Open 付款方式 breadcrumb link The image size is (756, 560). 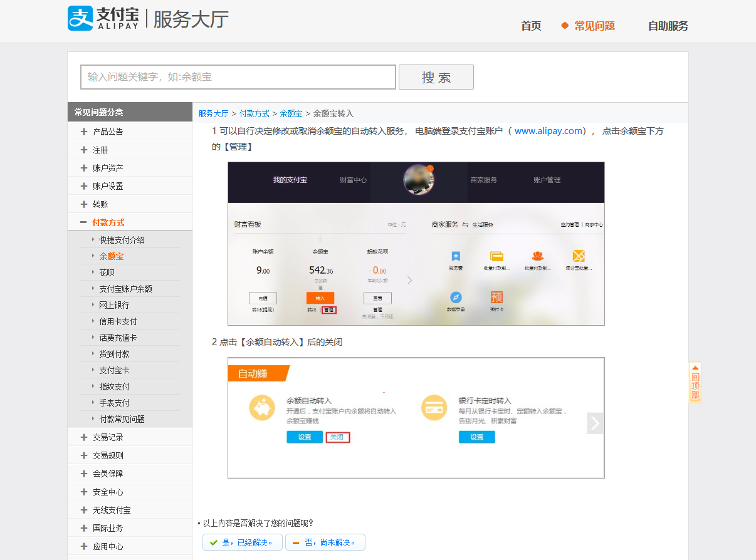(255, 113)
